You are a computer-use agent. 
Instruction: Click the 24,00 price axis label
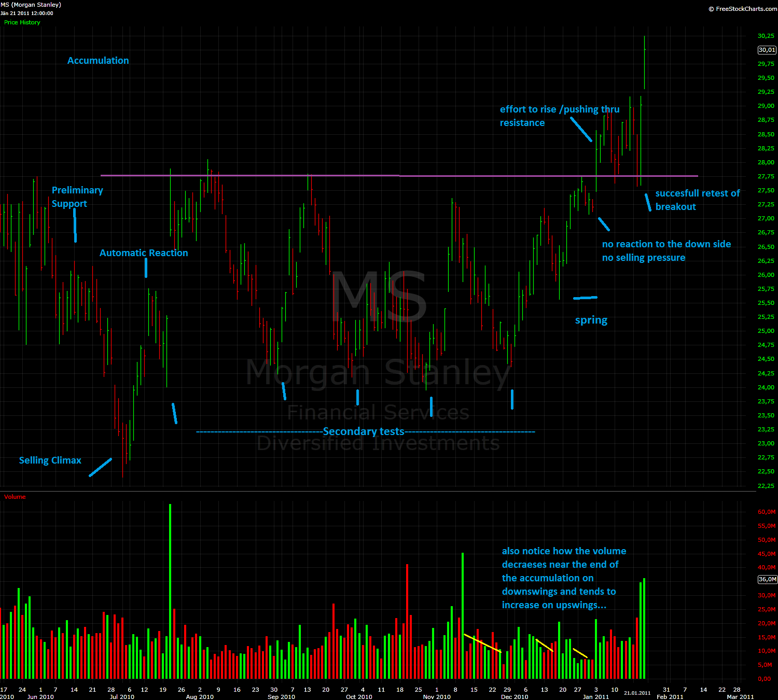point(766,387)
